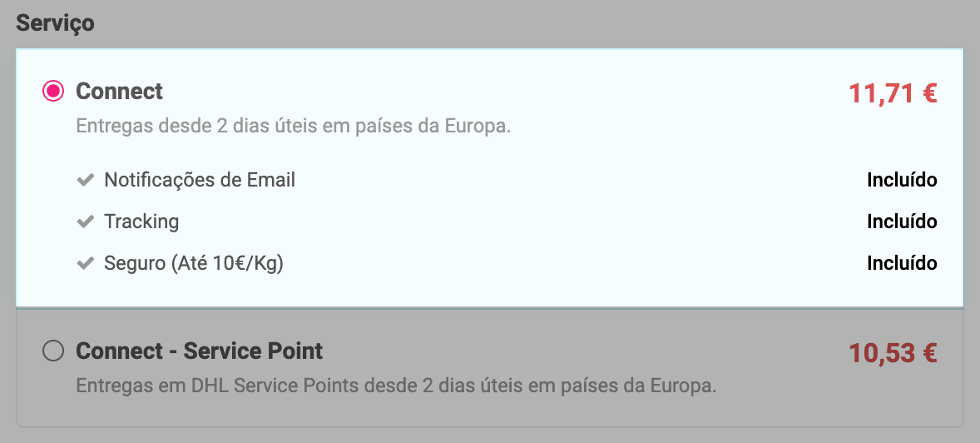Click the 11,71 € price
The image size is (980, 443).
click(893, 93)
